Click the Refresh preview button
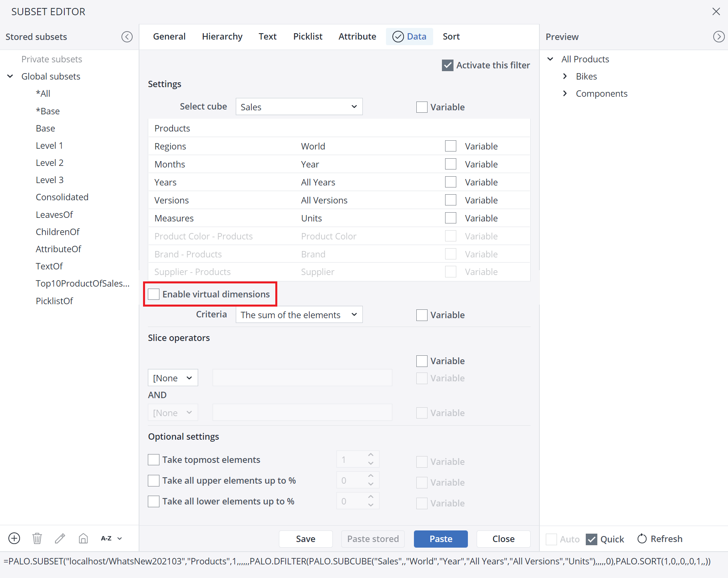Image resolution: width=728 pixels, height=578 pixels. pos(660,539)
